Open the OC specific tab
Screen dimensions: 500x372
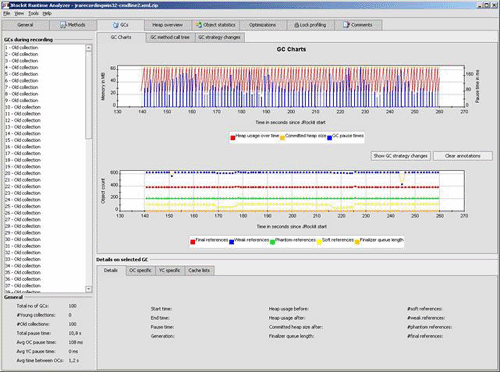(140, 270)
